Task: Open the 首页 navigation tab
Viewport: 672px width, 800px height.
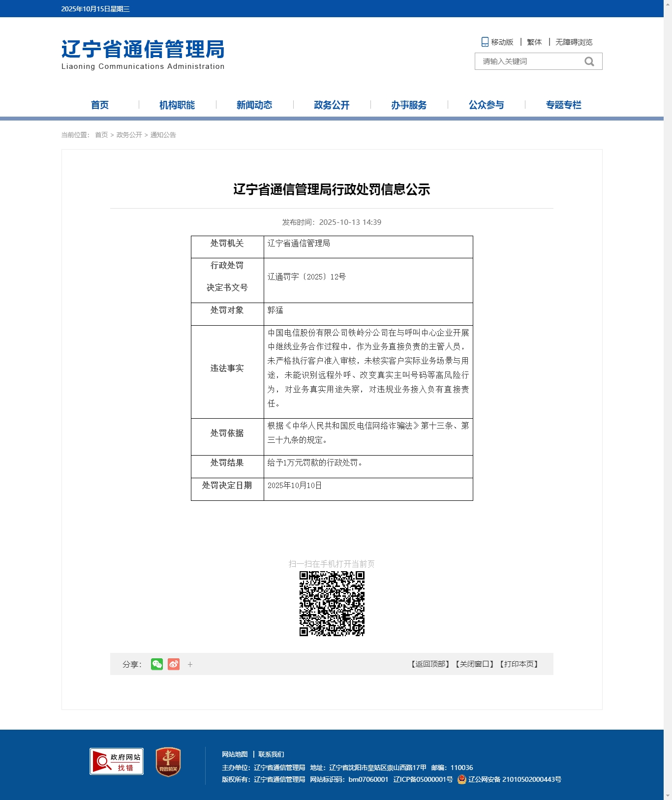Action: (100, 105)
